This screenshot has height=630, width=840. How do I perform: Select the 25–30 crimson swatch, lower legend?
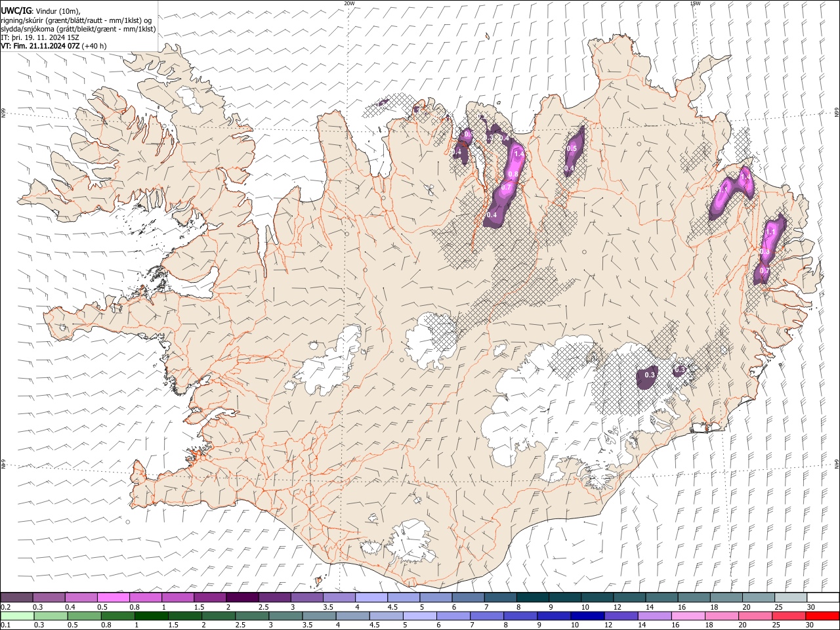point(789,616)
